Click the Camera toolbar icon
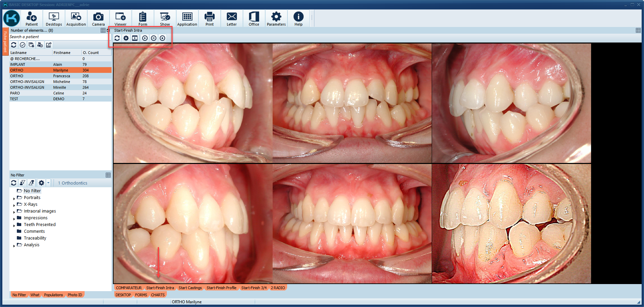644x307 pixels. (98, 19)
